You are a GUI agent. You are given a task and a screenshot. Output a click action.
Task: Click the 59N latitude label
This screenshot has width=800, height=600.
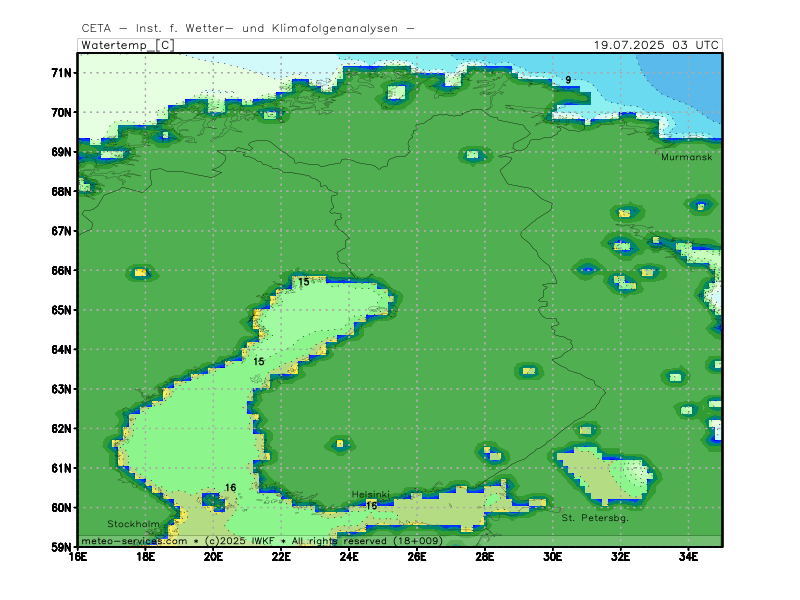61,547
